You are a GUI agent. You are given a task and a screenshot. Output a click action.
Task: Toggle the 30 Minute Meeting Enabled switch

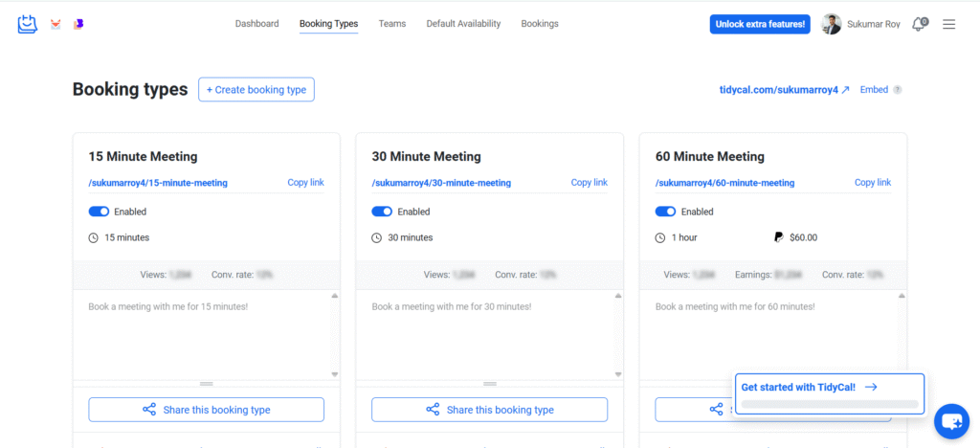click(382, 212)
